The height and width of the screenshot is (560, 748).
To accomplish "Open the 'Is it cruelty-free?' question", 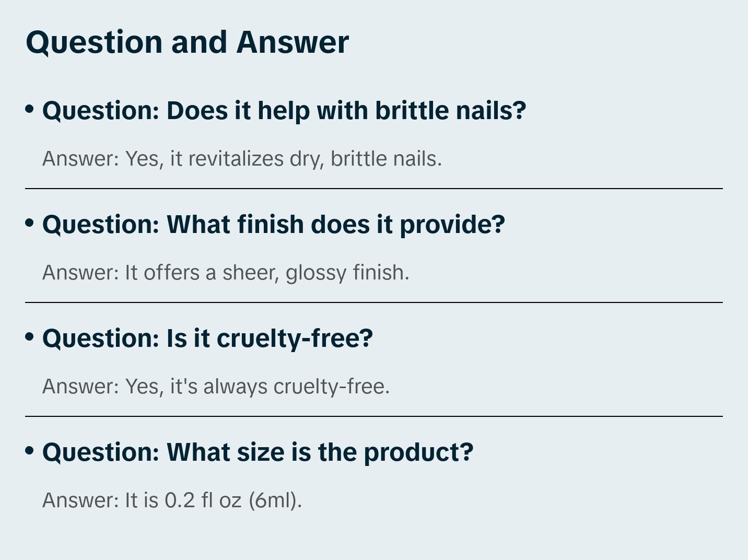I will (x=207, y=339).
